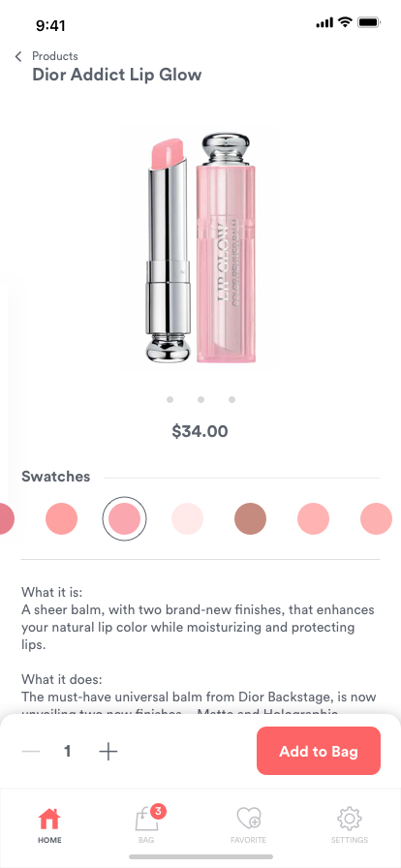Tap the battery icon in status bar
This screenshot has width=401, height=868.
coord(368,22)
